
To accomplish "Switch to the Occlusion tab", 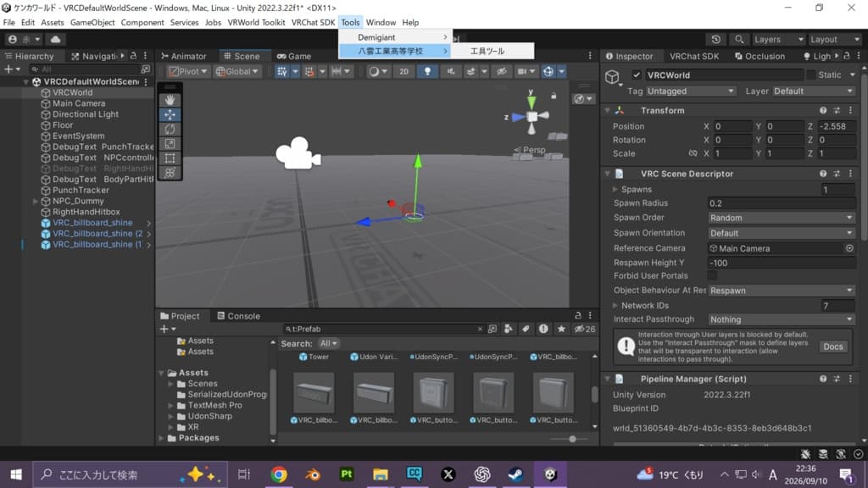I will pyautogui.click(x=759, y=56).
